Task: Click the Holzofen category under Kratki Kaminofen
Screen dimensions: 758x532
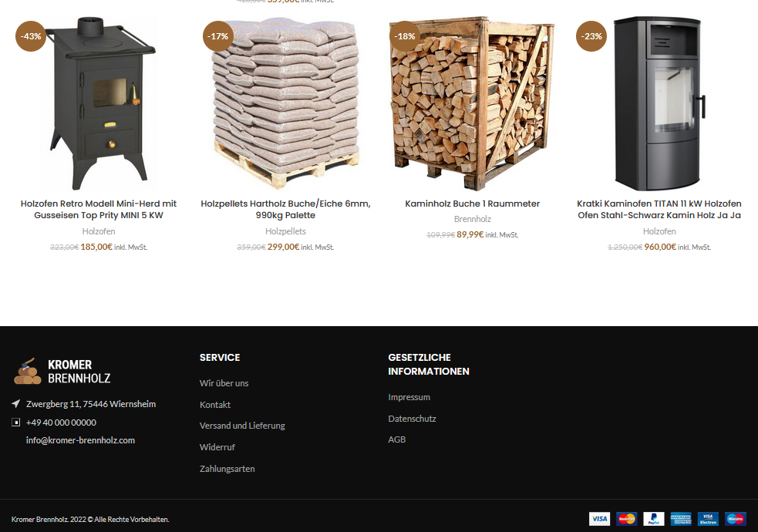Action: tap(659, 231)
